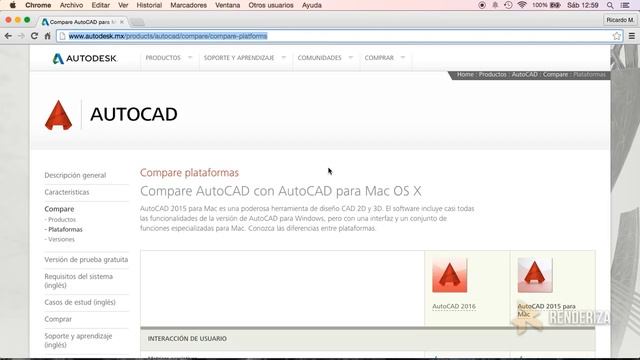Select the Plataformas sub-link under Compare
The height and width of the screenshot is (360, 640).
point(65,229)
